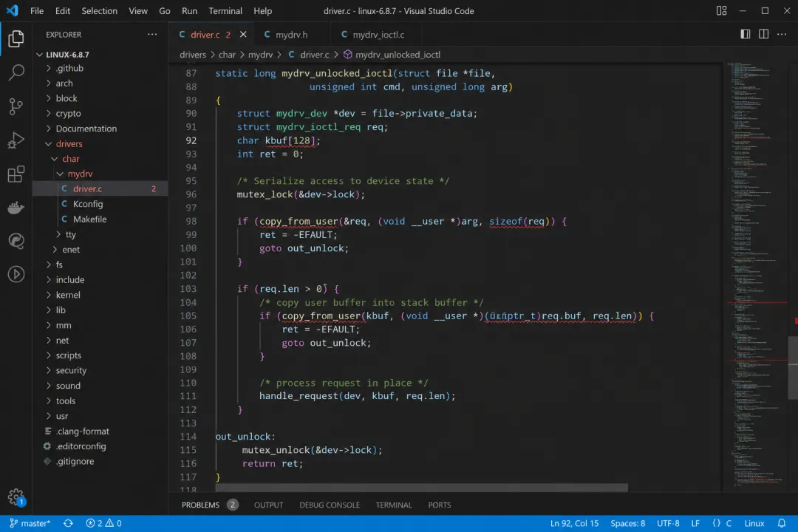Collapse the mydrv folder
The width and height of the screenshot is (798, 532).
click(100, 174)
